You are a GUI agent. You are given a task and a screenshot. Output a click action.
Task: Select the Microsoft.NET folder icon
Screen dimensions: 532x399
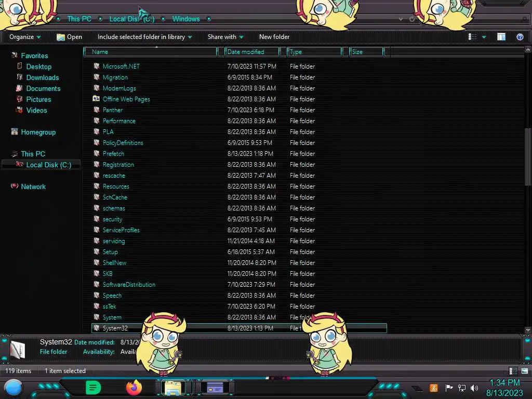[x=97, y=66]
